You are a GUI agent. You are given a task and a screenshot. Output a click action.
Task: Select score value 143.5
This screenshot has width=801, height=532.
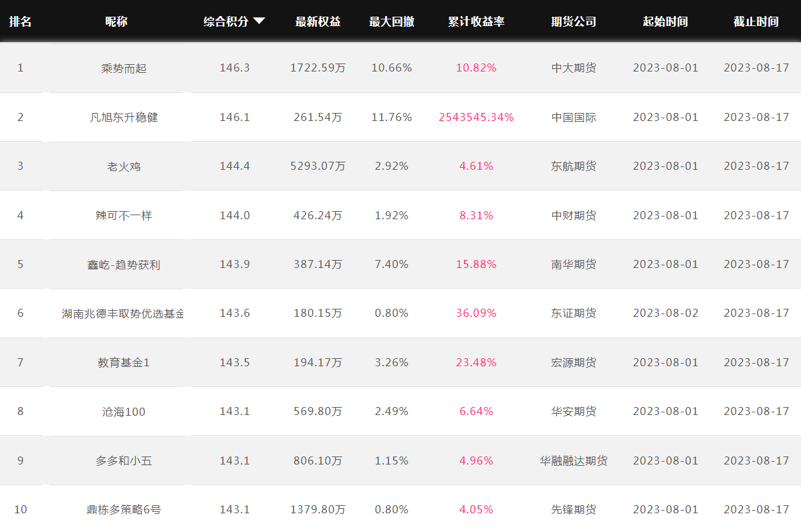[x=235, y=362]
